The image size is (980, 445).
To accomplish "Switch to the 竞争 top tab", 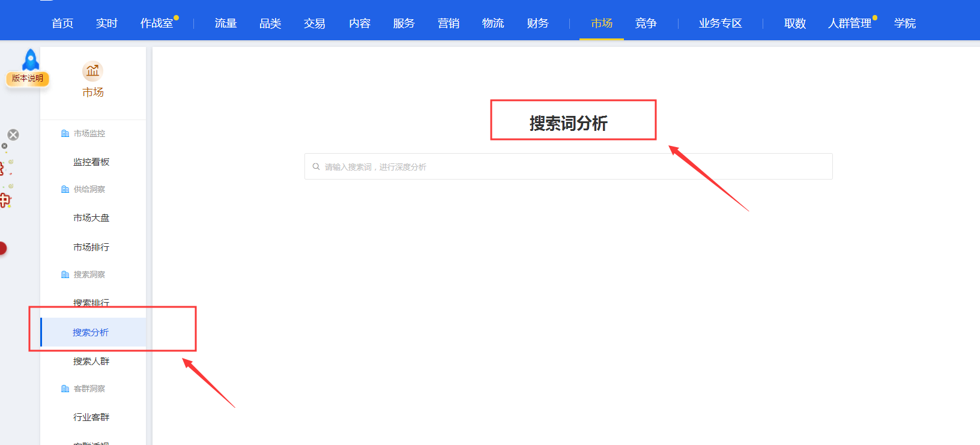I will tap(646, 23).
